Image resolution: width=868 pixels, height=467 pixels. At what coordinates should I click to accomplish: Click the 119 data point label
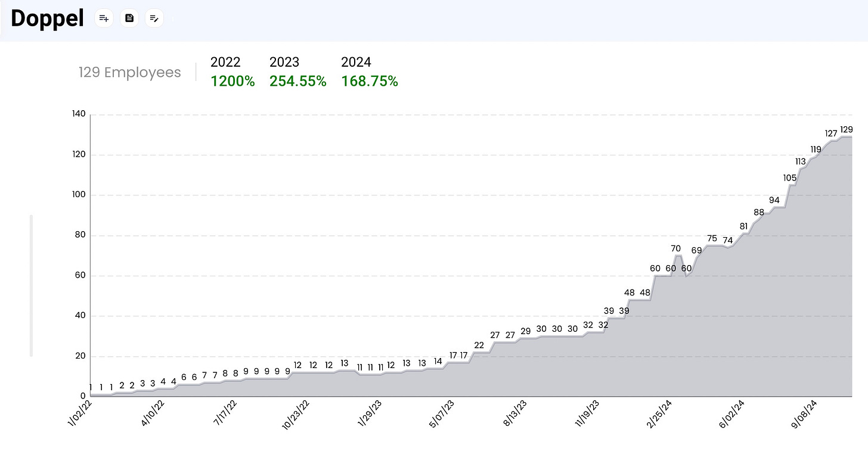click(816, 150)
